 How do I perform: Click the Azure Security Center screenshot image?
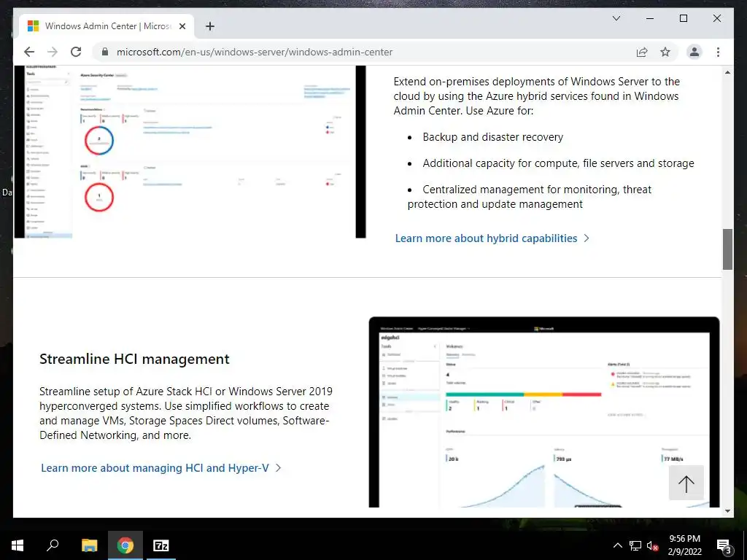190,152
